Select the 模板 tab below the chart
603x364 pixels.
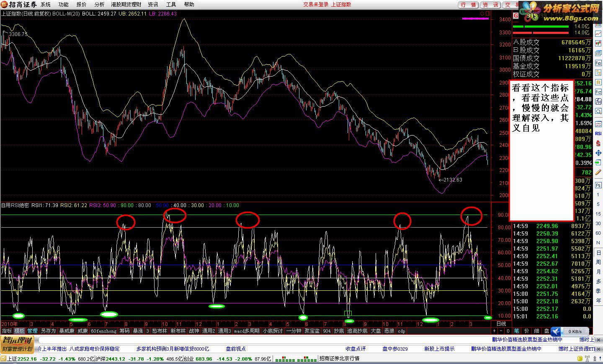pos(20,331)
